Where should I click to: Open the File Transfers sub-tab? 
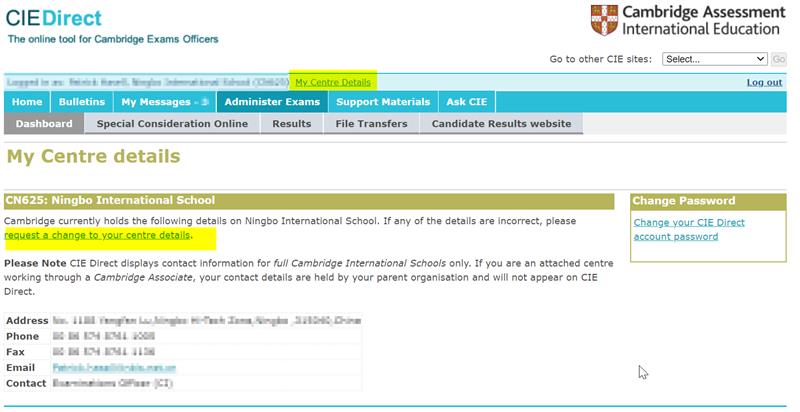pyautogui.click(x=371, y=124)
